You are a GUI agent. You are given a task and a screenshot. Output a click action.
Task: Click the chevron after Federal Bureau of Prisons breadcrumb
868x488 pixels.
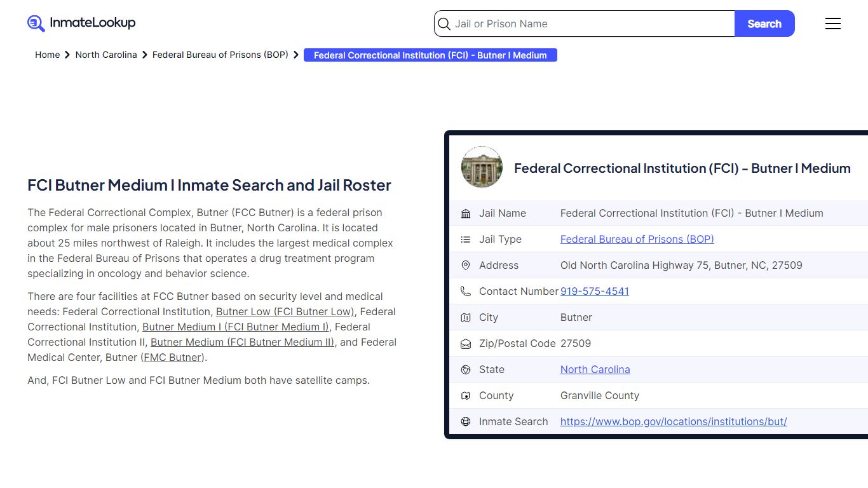[296, 55]
